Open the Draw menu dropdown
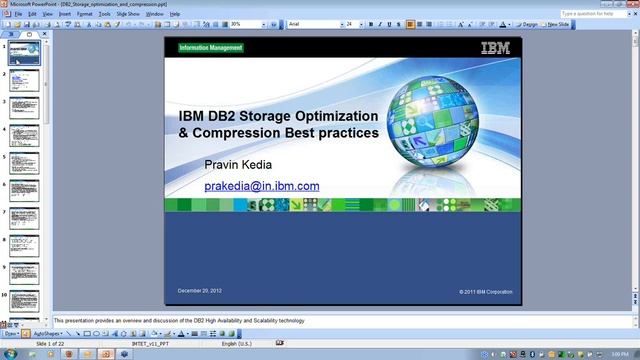This screenshot has height=360, width=640. [x=11, y=334]
